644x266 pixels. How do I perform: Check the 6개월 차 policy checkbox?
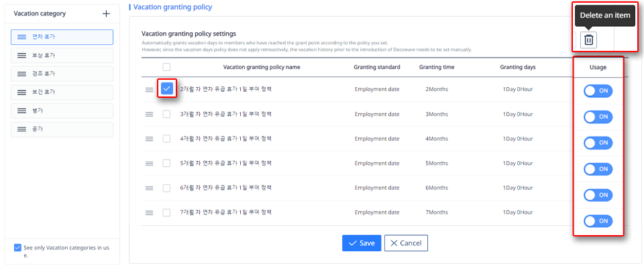(x=166, y=188)
